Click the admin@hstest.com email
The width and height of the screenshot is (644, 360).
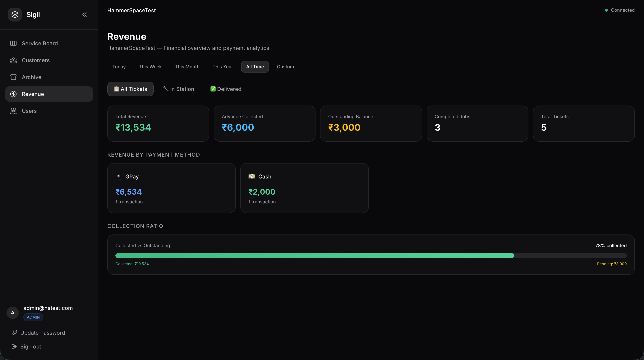tap(48, 308)
